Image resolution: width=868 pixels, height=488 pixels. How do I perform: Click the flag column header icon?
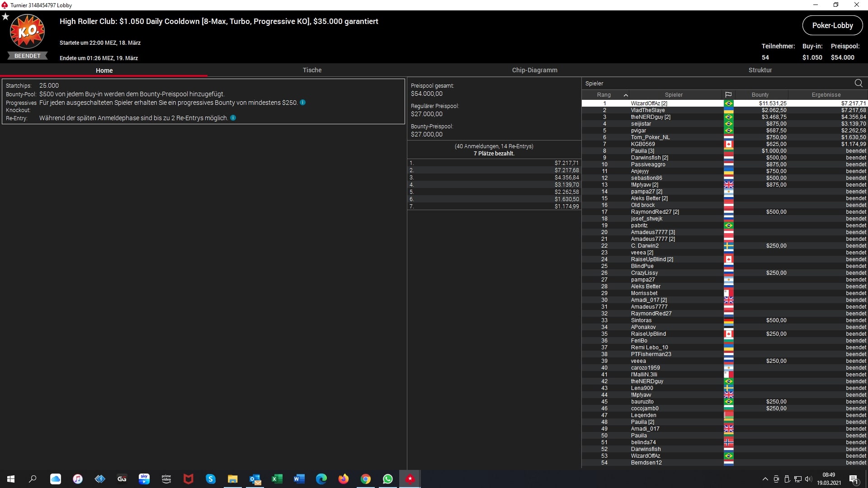[728, 95]
